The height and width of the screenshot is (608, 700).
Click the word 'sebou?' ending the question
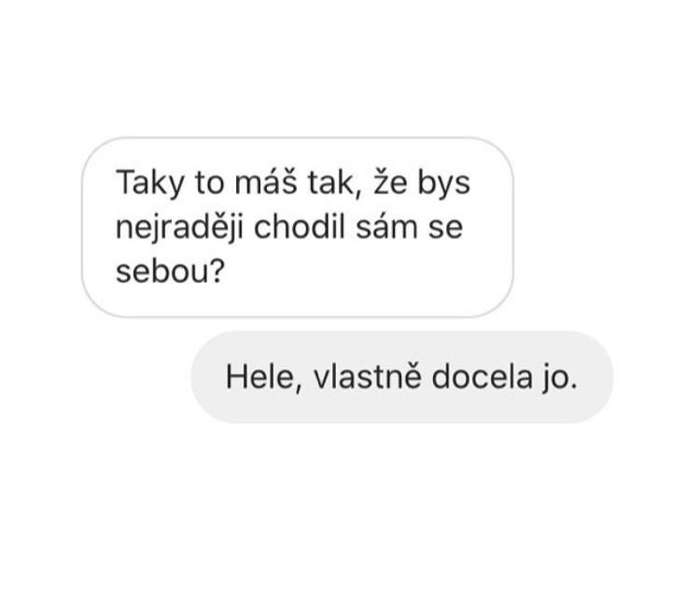click(x=170, y=271)
